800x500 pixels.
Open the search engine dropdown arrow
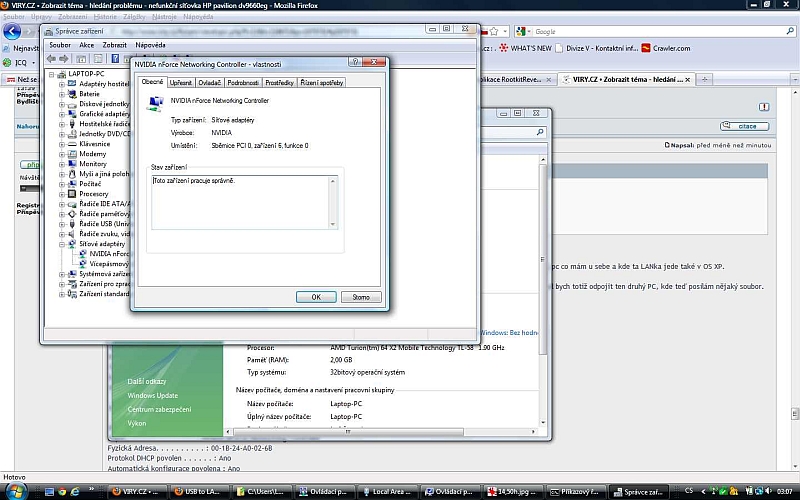(529, 32)
